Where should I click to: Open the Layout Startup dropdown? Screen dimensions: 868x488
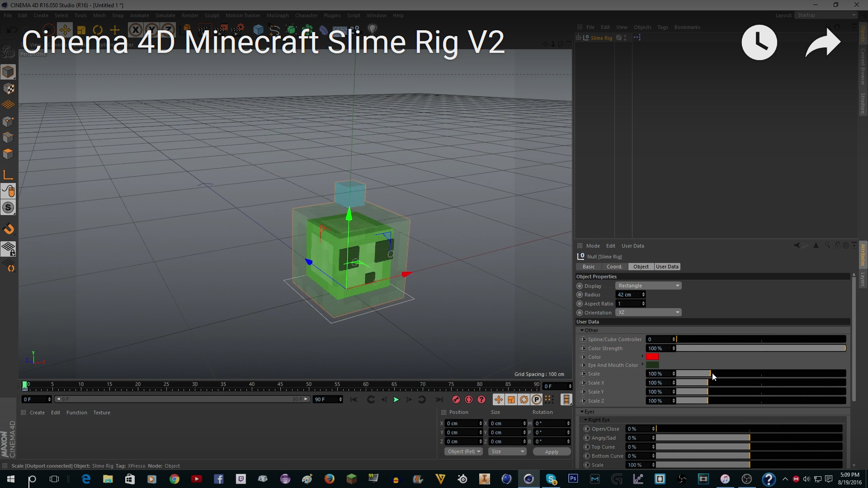click(x=826, y=15)
